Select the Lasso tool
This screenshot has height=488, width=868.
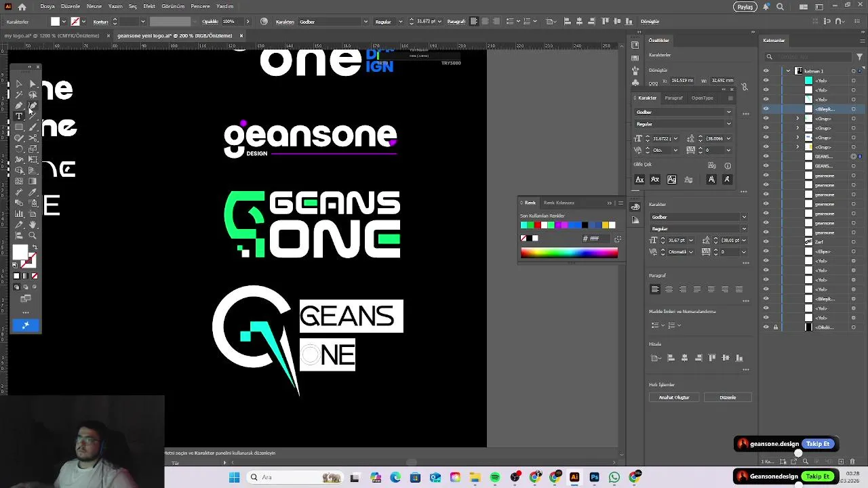[33, 95]
